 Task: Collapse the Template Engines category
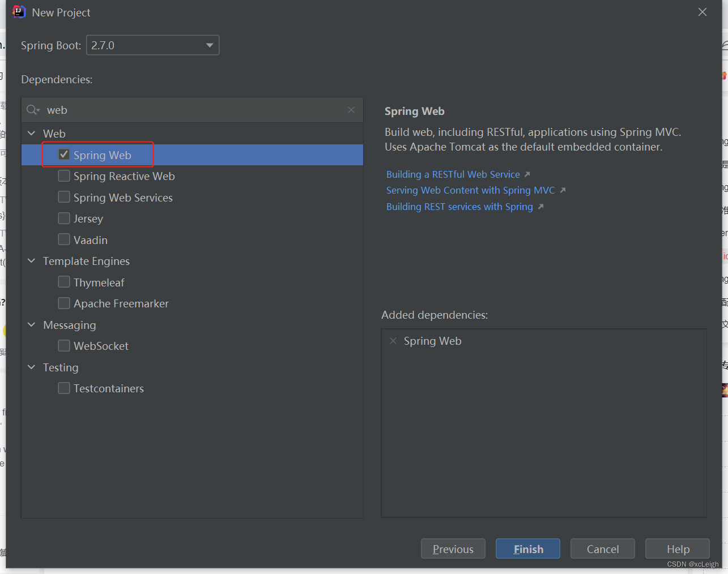point(32,261)
